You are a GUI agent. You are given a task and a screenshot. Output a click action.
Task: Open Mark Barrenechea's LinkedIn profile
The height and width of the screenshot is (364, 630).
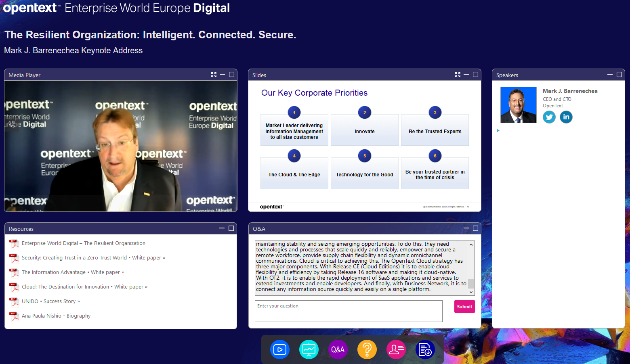pos(566,117)
